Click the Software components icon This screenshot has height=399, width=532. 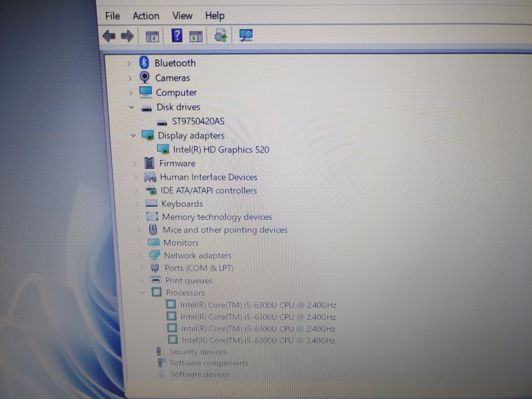coord(161,362)
